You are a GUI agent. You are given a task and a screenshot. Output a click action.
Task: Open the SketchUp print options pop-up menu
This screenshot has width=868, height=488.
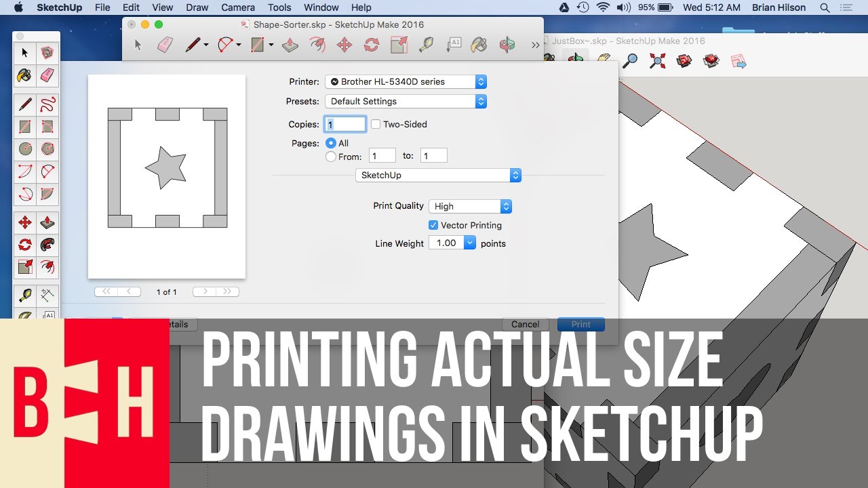tap(438, 175)
